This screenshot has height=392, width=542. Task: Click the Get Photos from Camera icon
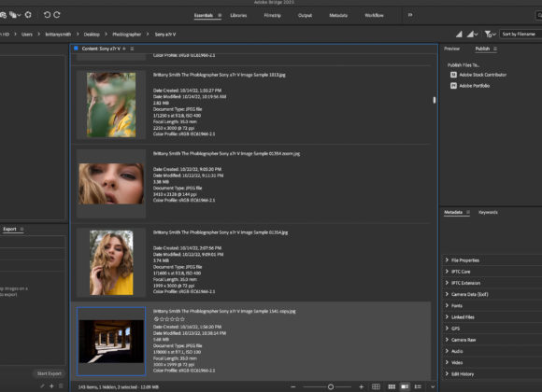click(x=3, y=15)
